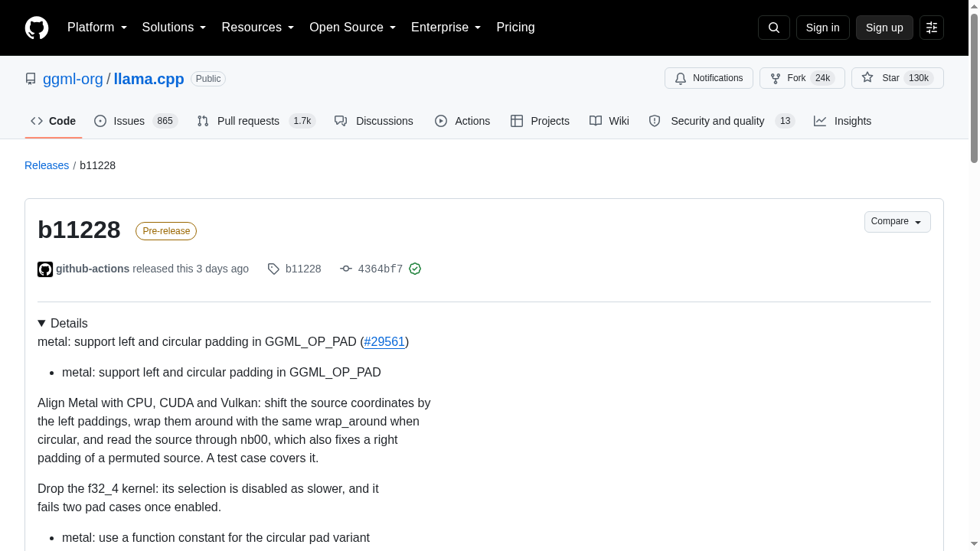This screenshot has width=980, height=551.
Task: Click the repository icon beside ggml-org
Action: click(x=31, y=79)
